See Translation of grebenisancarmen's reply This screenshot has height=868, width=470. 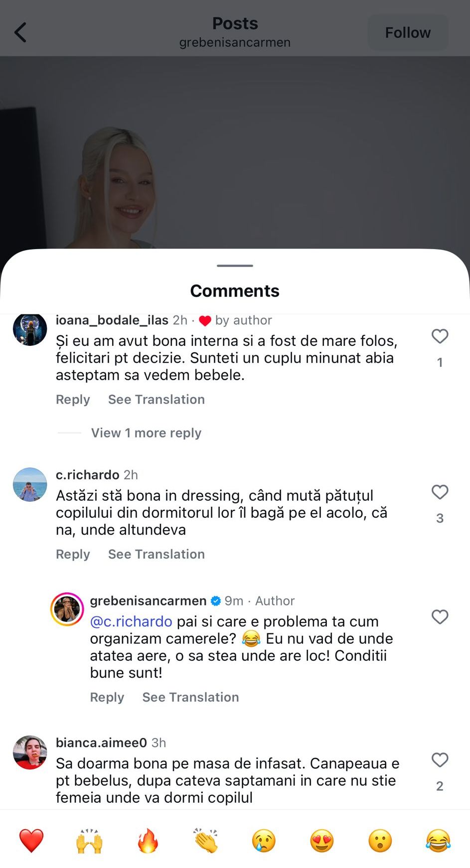(x=190, y=697)
